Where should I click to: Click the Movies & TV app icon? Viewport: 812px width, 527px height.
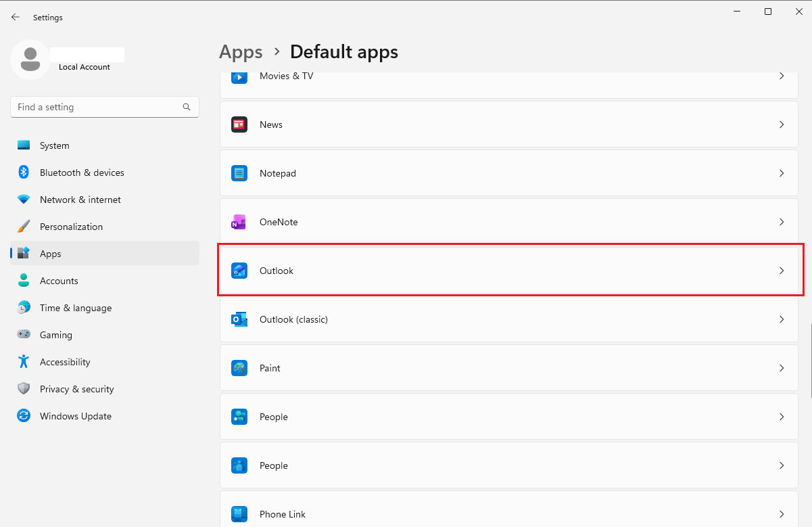point(239,77)
